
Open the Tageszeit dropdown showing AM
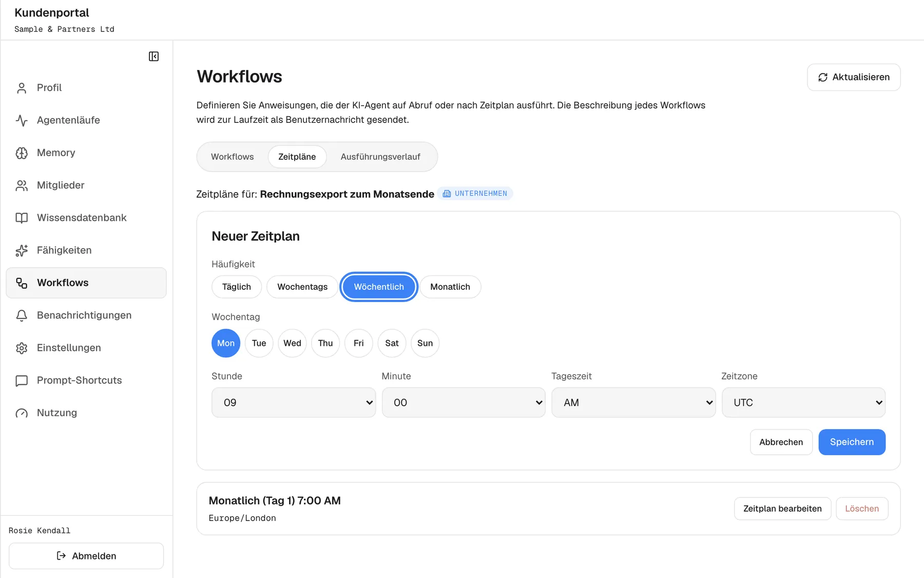(633, 402)
